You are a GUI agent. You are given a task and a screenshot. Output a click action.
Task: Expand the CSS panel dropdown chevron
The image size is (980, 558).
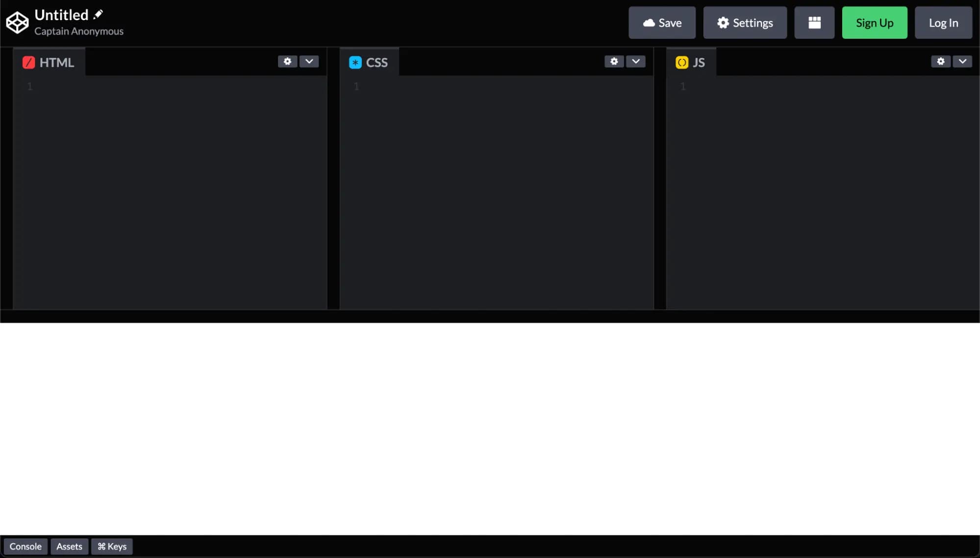pyautogui.click(x=636, y=61)
